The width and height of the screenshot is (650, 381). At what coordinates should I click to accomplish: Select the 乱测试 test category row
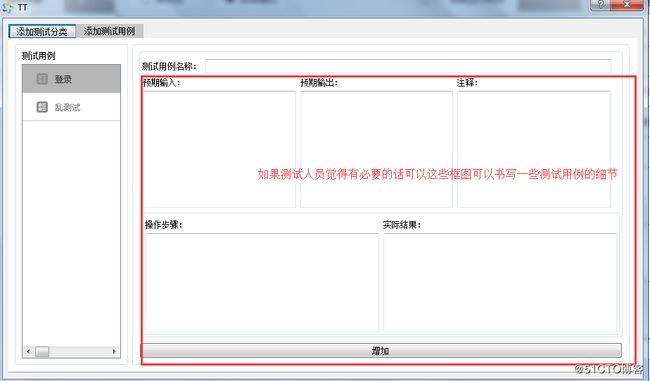71,107
